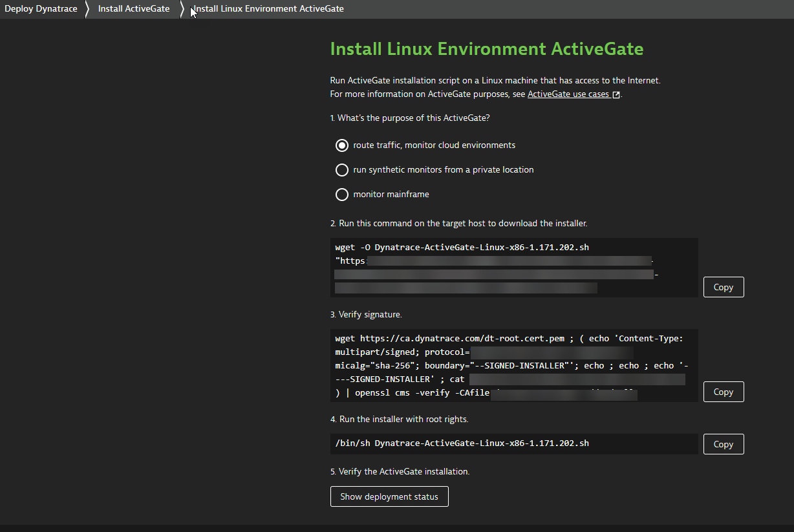This screenshot has height=532, width=794.
Task: Copy the verify signature command
Action: 723,392
